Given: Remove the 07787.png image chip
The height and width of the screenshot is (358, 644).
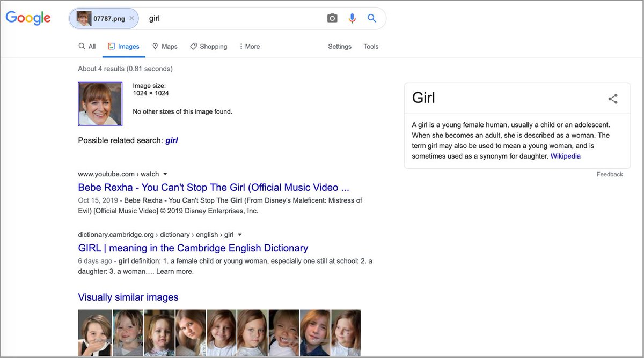Looking at the screenshot, I should tap(131, 18).
